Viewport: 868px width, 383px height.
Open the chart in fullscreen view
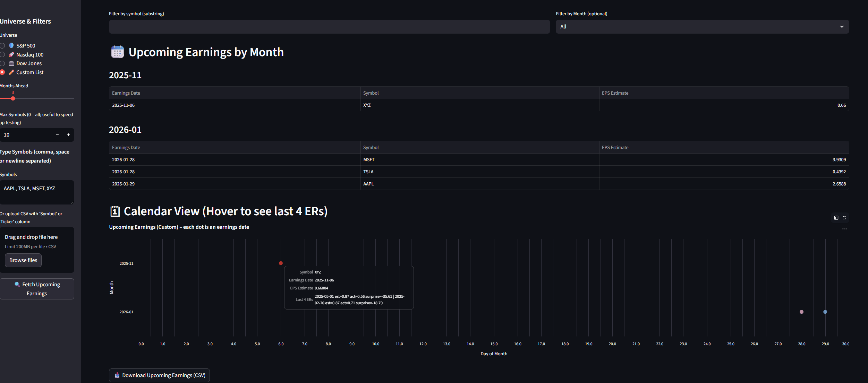point(844,218)
